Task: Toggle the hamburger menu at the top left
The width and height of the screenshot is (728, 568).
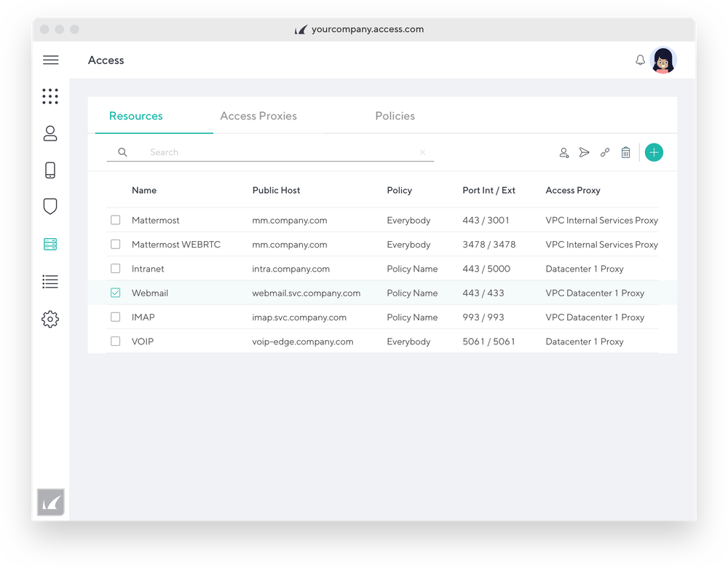Action: click(50, 60)
